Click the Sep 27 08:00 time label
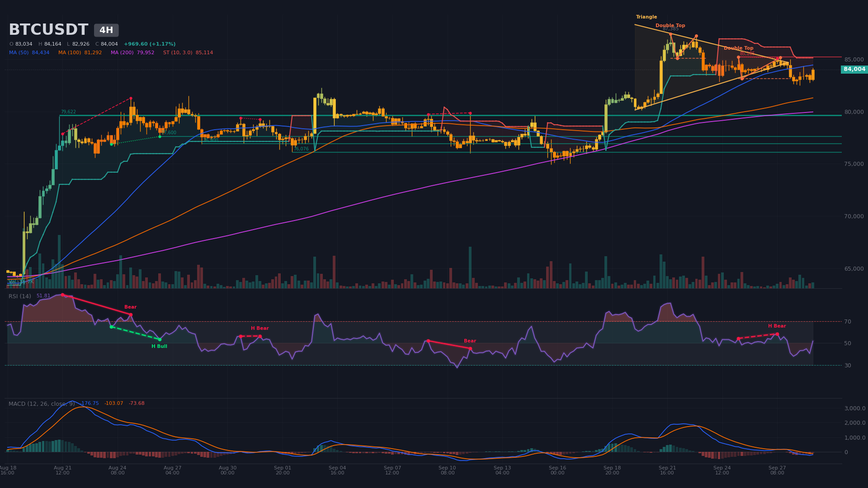Viewport: 868px width, 488px height. (777, 470)
